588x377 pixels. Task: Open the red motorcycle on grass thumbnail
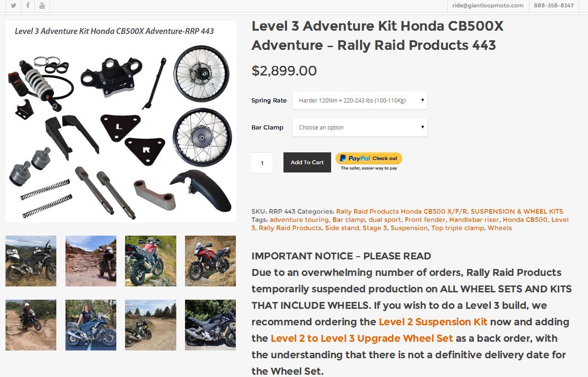coord(151,261)
